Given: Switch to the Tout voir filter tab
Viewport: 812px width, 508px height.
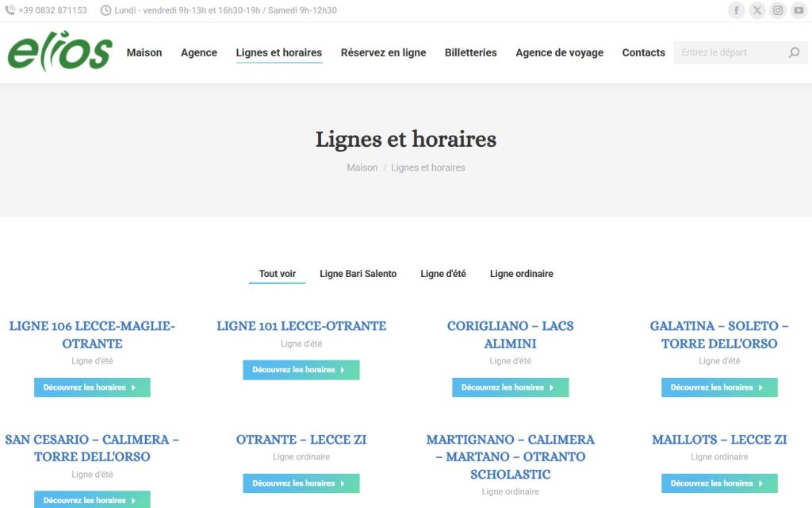Looking at the screenshot, I should 276,273.
